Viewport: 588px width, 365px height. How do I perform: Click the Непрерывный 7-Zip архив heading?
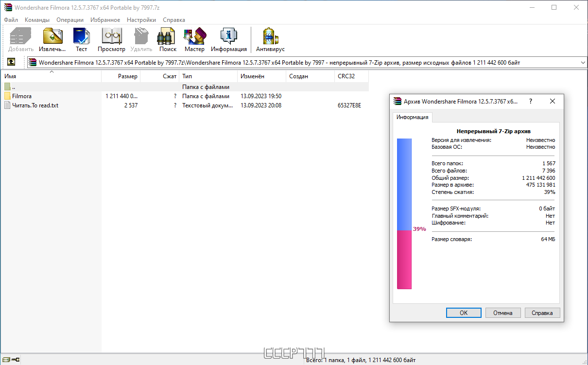pyautogui.click(x=494, y=131)
